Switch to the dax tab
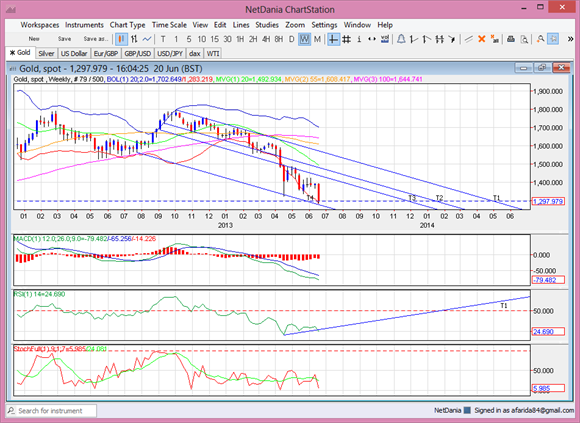 pos(195,54)
